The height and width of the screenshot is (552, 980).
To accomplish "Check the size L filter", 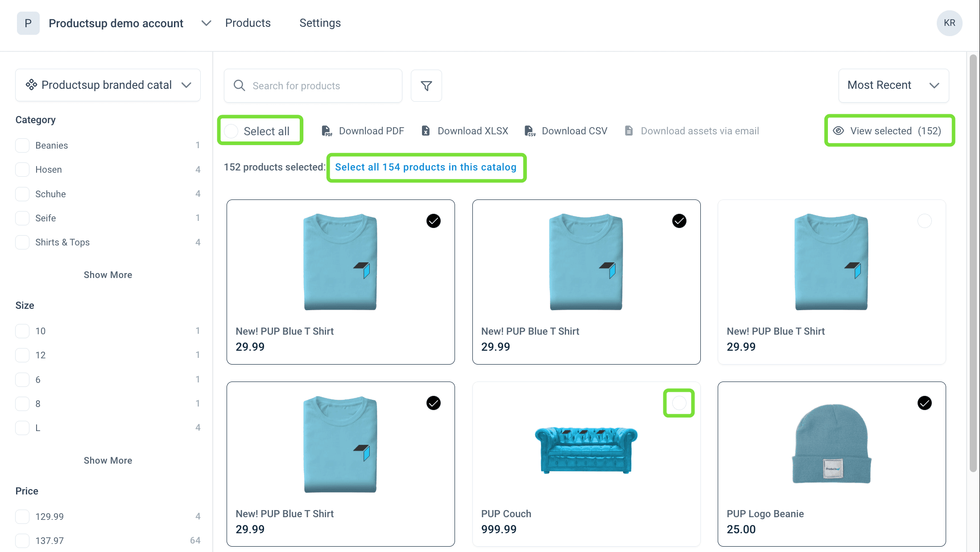I will [x=22, y=428].
